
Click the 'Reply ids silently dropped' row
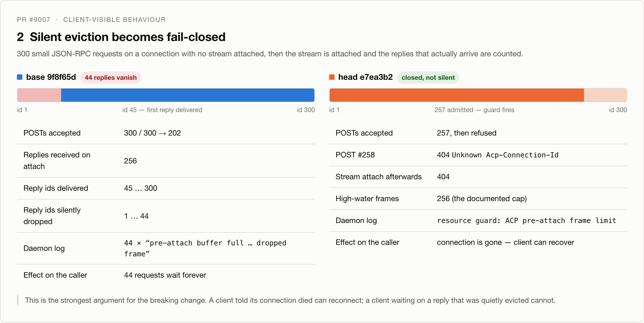pyautogui.click(x=166, y=216)
